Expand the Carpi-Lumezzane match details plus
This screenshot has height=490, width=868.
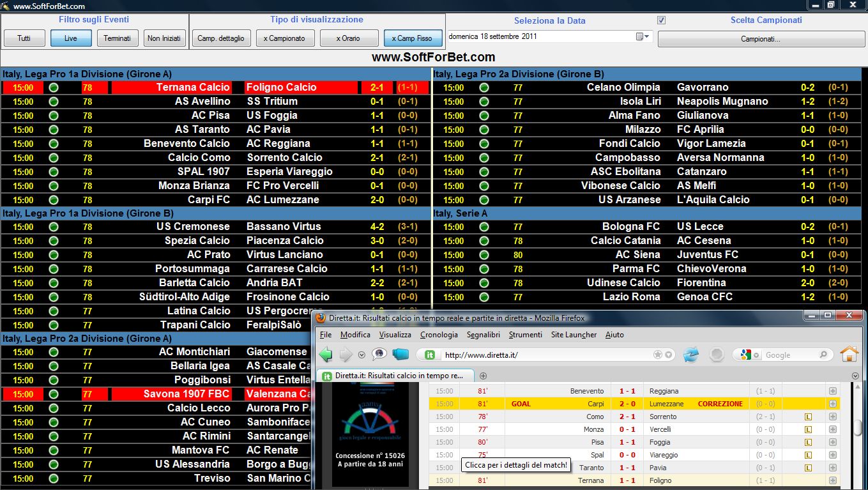(833, 404)
